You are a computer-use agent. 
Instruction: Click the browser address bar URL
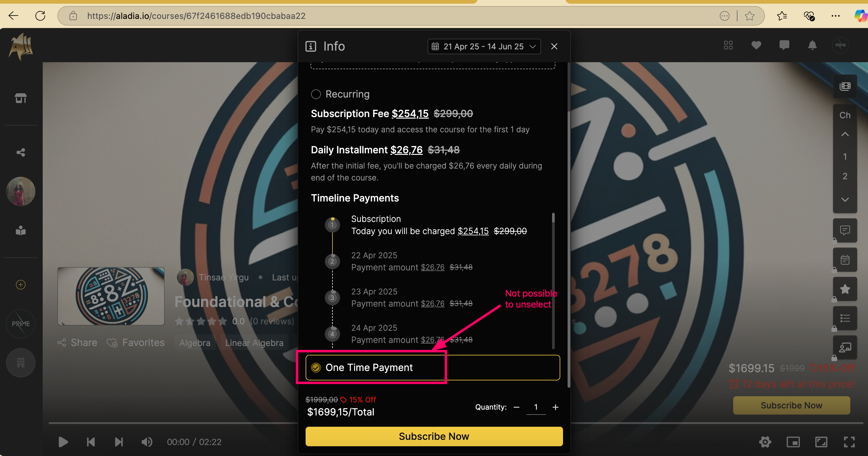[196, 16]
